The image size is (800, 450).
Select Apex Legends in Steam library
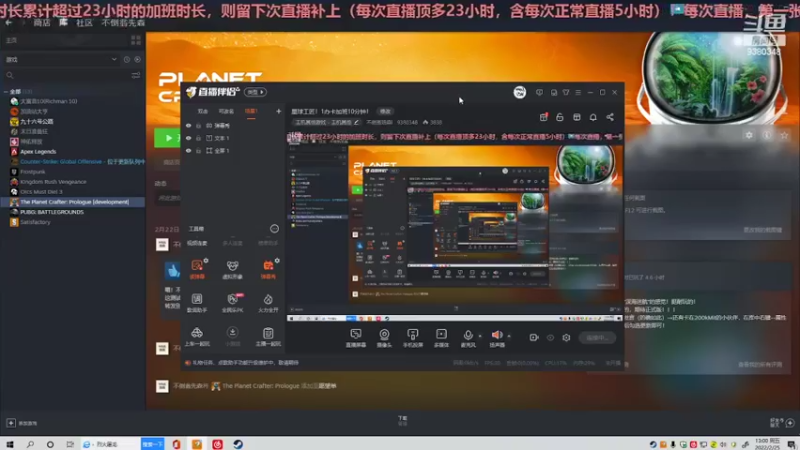tap(38, 152)
